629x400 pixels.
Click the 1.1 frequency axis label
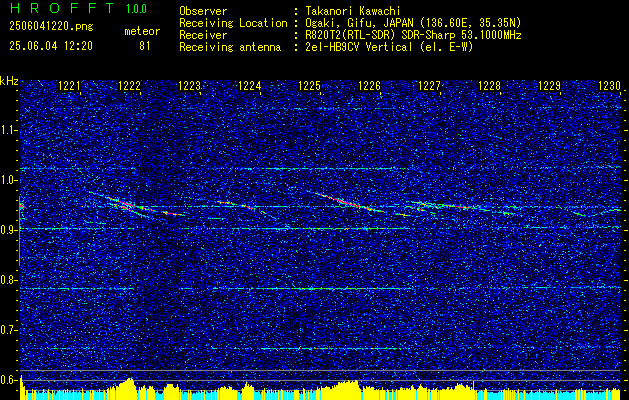tap(8, 130)
